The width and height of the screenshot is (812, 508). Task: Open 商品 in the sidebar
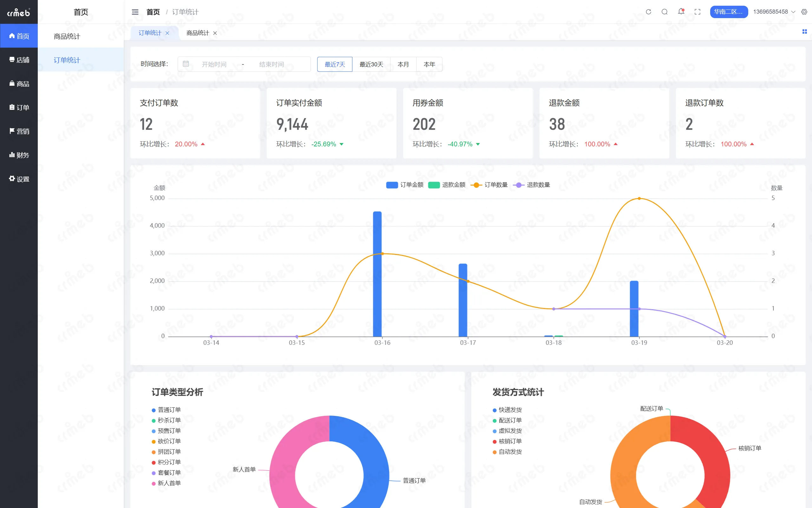(x=19, y=84)
